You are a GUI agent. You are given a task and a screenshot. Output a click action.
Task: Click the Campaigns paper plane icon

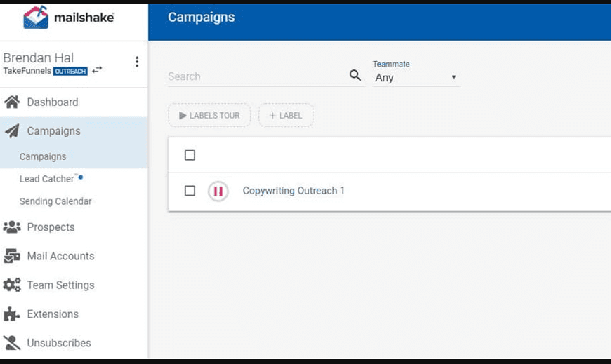point(12,131)
